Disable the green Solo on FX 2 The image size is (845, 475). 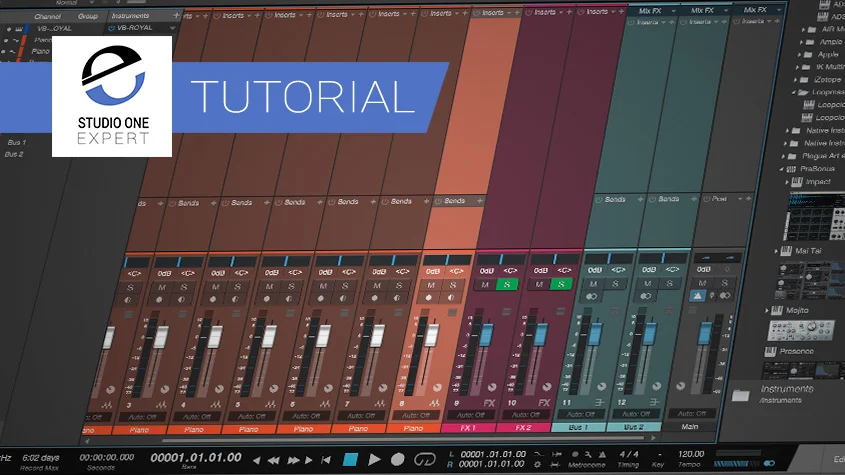561,284
